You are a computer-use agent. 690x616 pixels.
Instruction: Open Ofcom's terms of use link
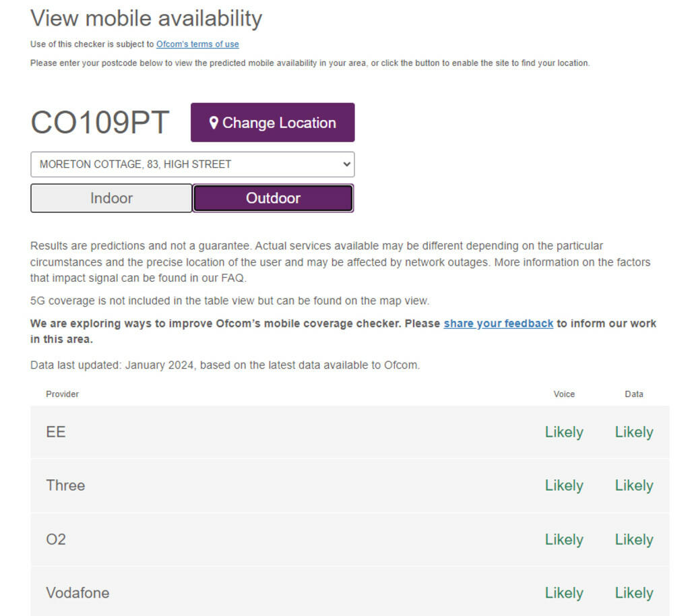pyautogui.click(x=197, y=44)
